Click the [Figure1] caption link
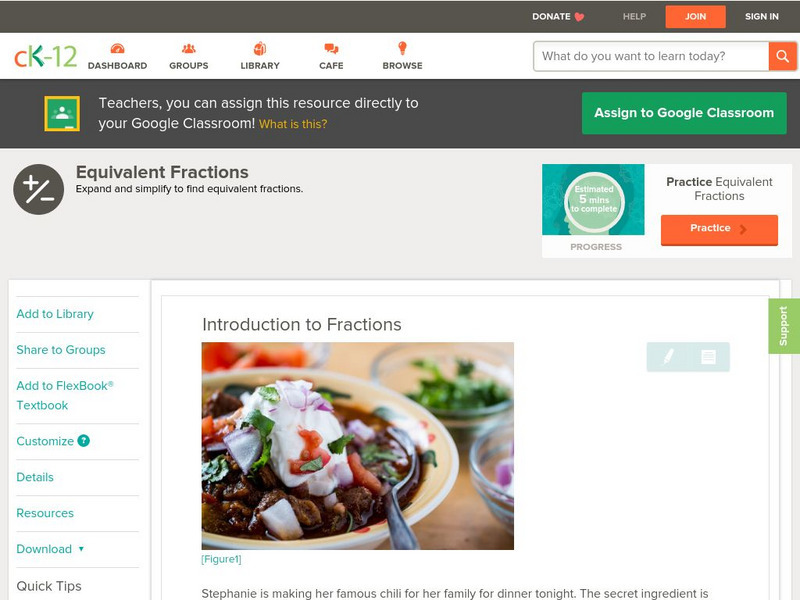The width and height of the screenshot is (800, 600). coord(221,559)
